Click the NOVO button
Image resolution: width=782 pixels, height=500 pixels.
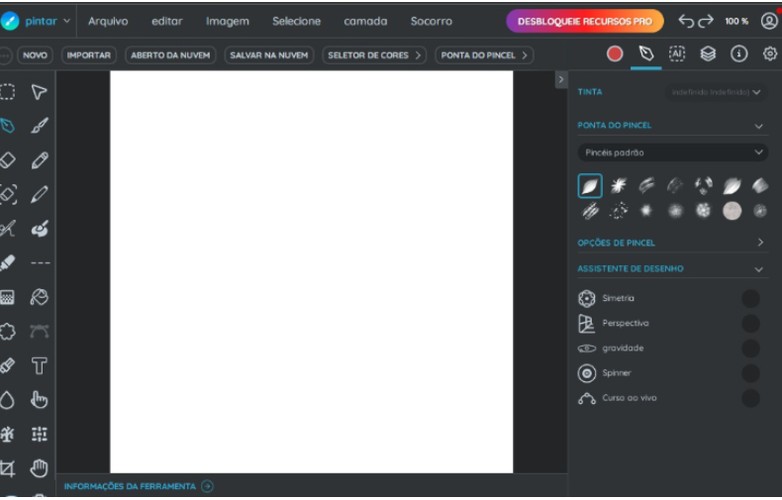[35, 55]
